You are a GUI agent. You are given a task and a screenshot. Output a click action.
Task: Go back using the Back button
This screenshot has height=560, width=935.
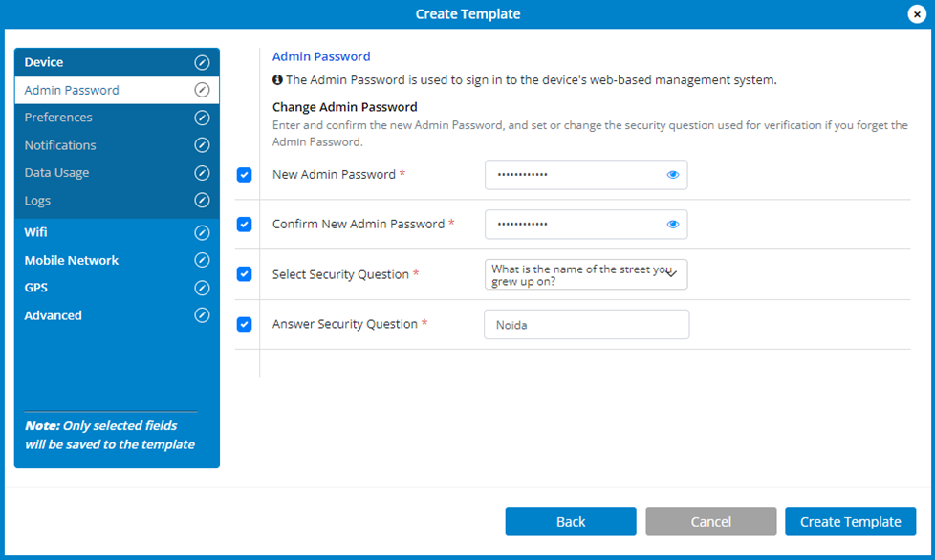[570, 522]
